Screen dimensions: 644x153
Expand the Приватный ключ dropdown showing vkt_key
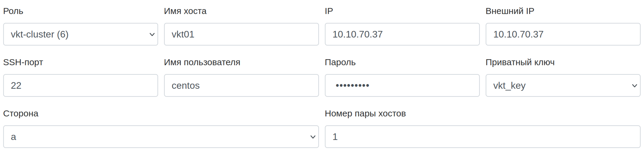[563, 85]
